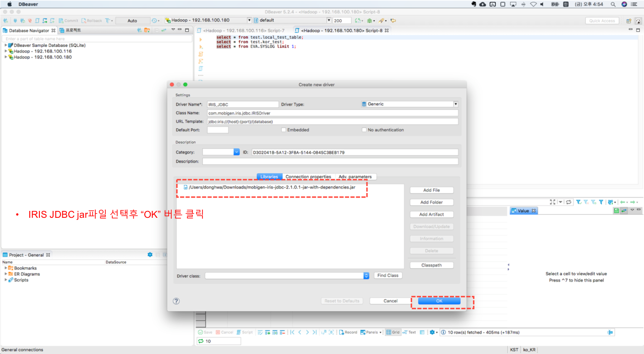The image size is (644, 354).
Task: Click new connection icon in Database Navigator
Action: 139,30
